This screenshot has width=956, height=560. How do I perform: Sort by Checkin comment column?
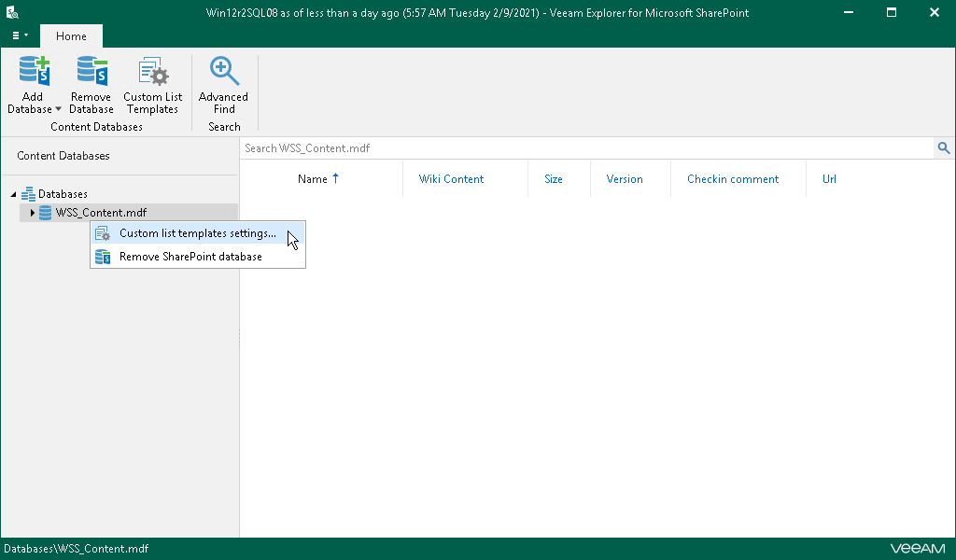pyautogui.click(x=733, y=179)
